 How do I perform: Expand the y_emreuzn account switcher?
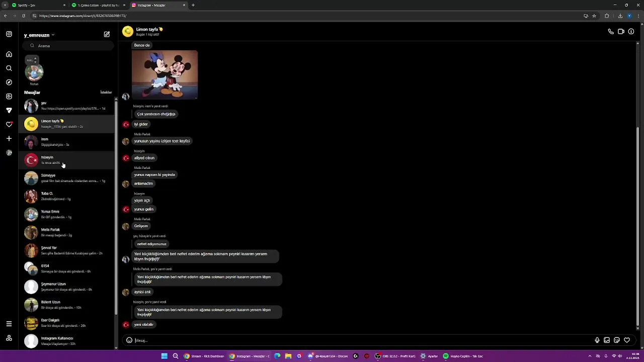point(39,35)
